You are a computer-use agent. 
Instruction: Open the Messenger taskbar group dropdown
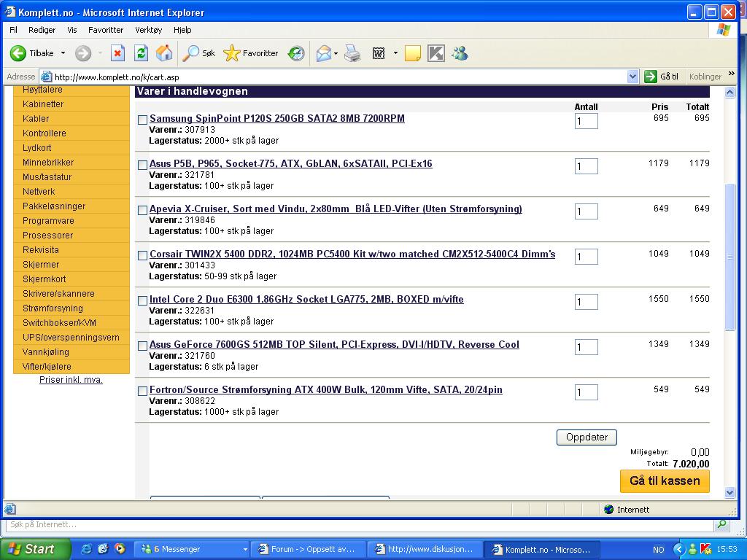point(245,549)
